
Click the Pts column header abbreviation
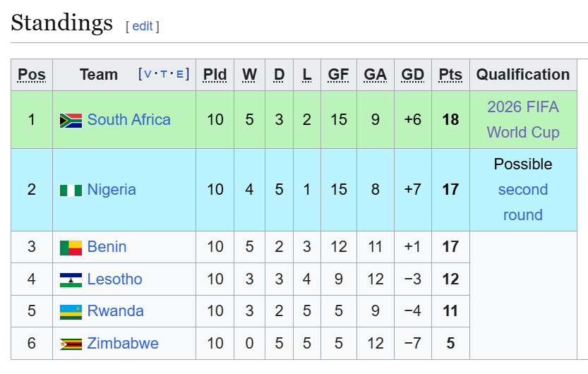point(450,75)
